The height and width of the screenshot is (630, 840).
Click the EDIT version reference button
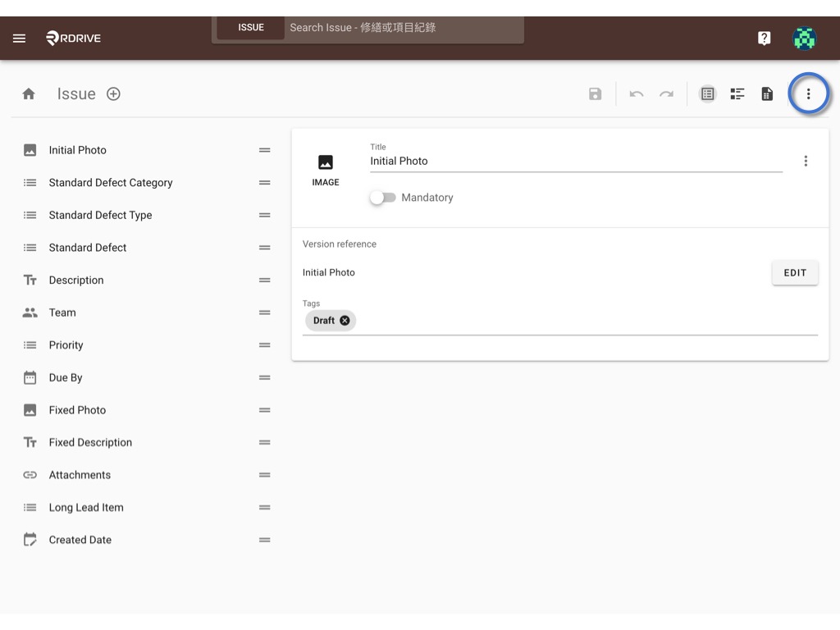click(795, 272)
